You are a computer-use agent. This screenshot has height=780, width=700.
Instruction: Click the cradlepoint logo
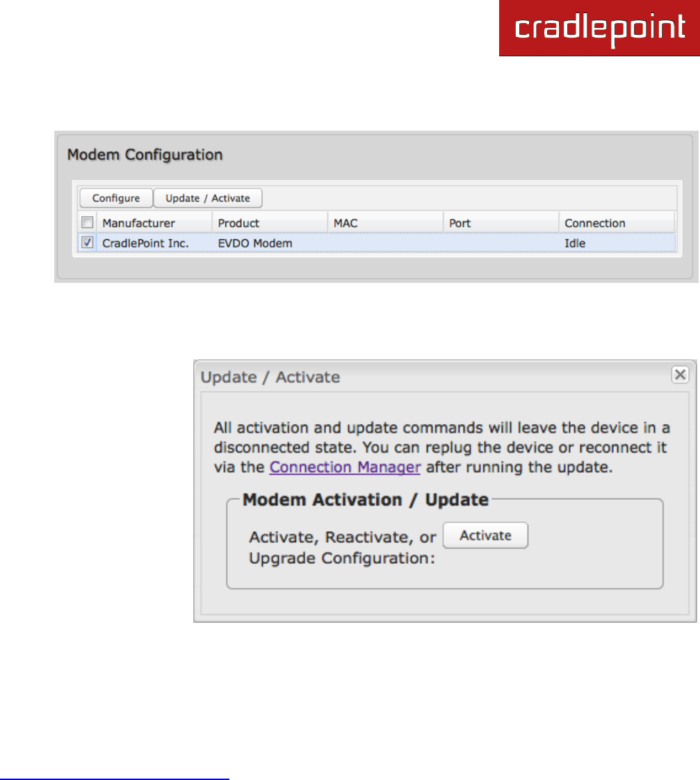pos(599,28)
